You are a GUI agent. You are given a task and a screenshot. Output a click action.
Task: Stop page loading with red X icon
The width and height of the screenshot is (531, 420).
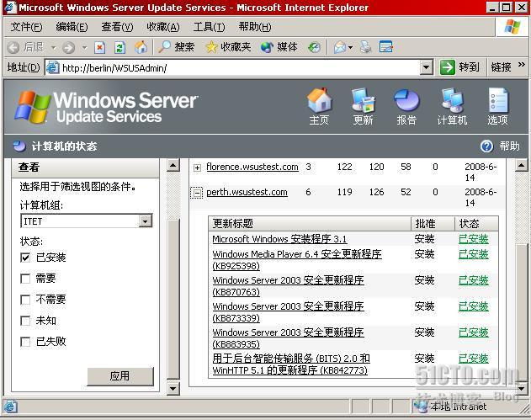[x=99, y=47]
